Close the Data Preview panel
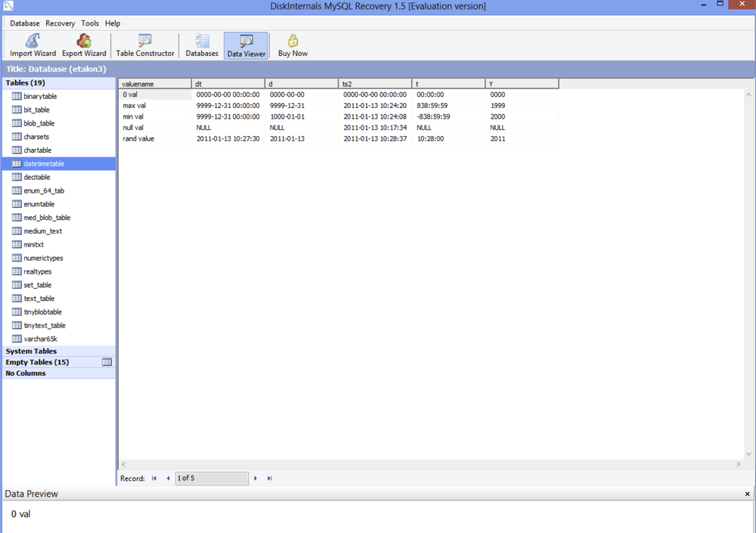 (748, 494)
